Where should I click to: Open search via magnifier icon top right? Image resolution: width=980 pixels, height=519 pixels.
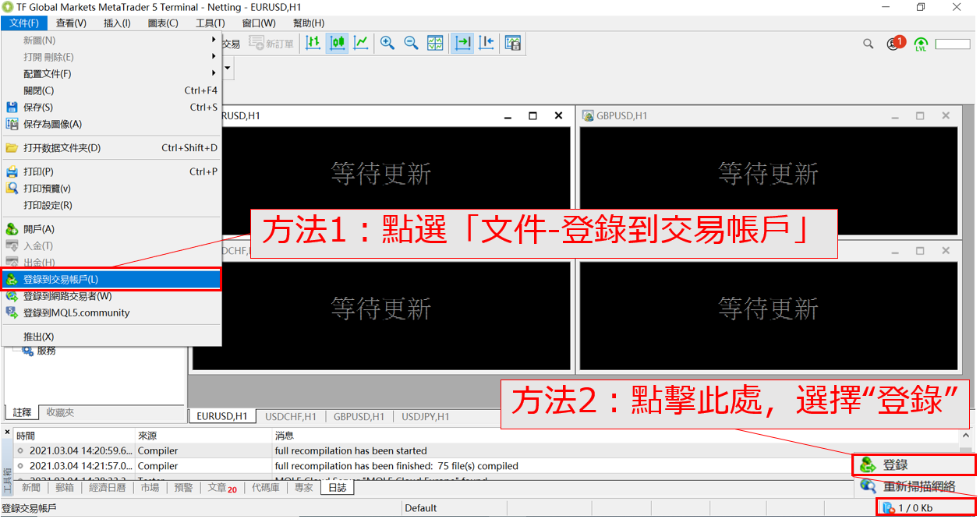[868, 44]
